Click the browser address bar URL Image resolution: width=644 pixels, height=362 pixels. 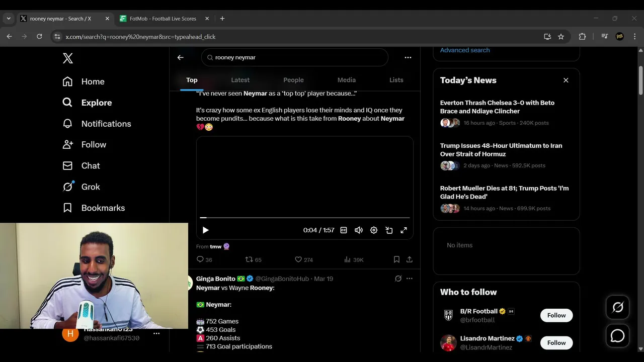click(140, 37)
